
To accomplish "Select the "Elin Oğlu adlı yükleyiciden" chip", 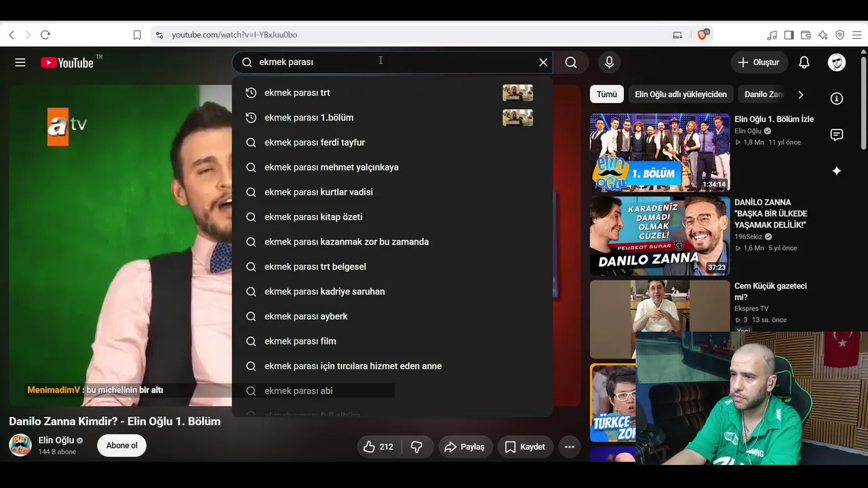I will point(681,94).
